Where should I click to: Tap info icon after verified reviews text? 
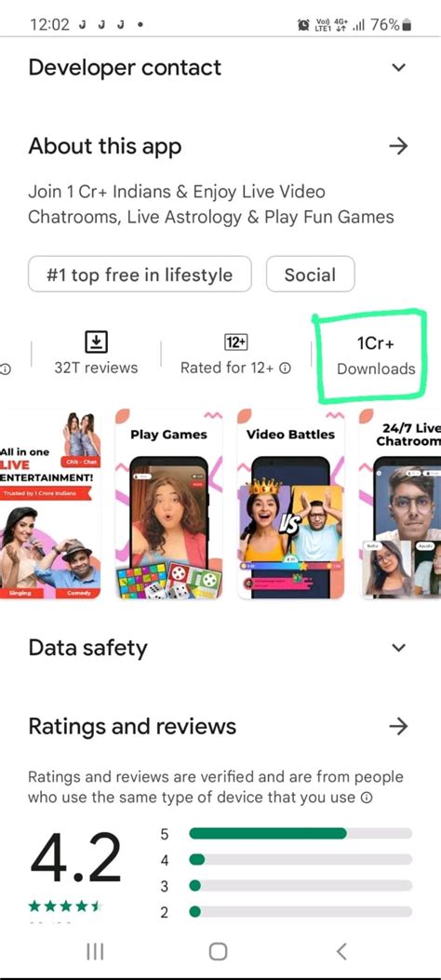[x=367, y=799]
